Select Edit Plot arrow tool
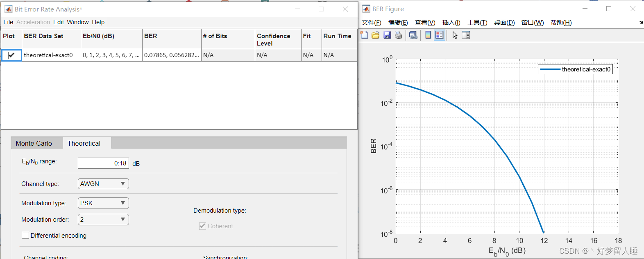644x259 pixels. coord(455,35)
